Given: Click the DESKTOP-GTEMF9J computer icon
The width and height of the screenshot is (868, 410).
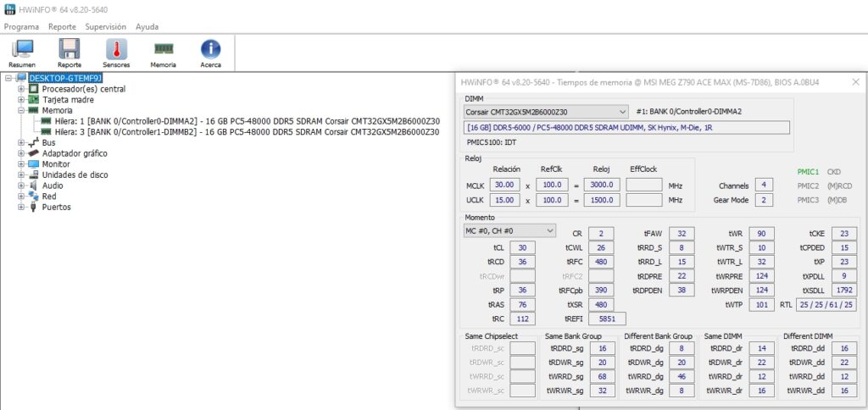Looking at the screenshot, I should (x=21, y=78).
